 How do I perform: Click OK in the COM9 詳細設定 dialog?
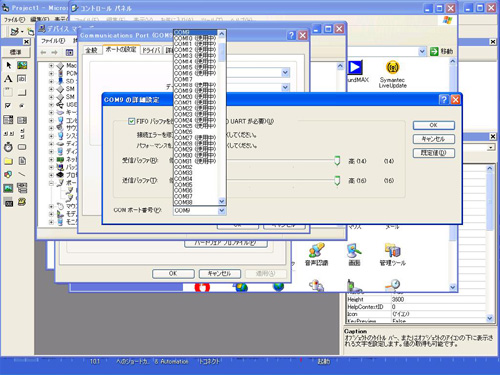point(434,125)
